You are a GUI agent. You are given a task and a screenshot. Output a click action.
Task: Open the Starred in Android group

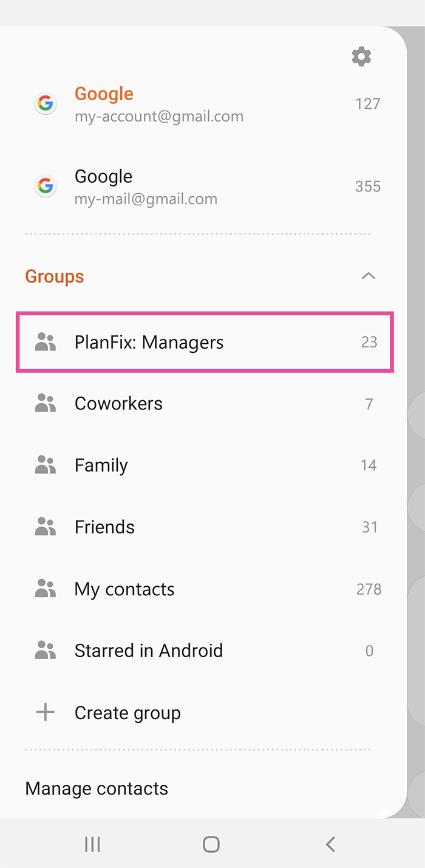[x=149, y=651]
